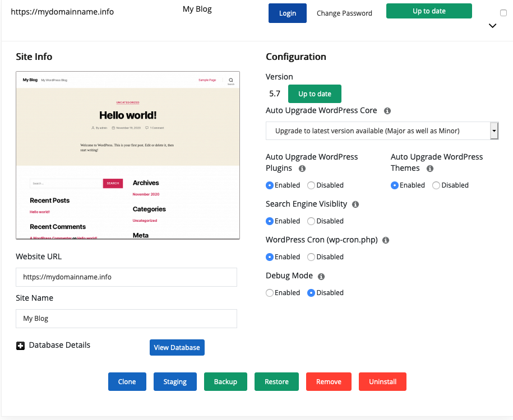The height and width of the screenshot is (420, 513).
Task: Enable Debug Mode radio option
Action: 270,293
